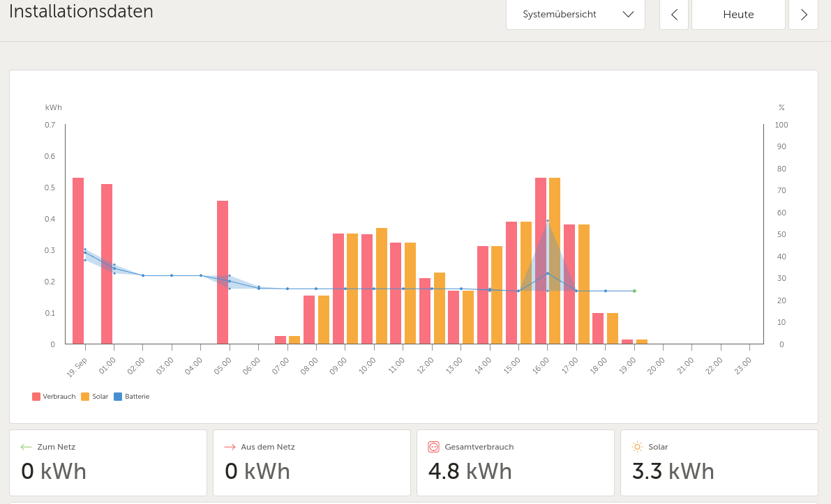Click the Gesamtverbrauch socket icon

tap(433, 447)
